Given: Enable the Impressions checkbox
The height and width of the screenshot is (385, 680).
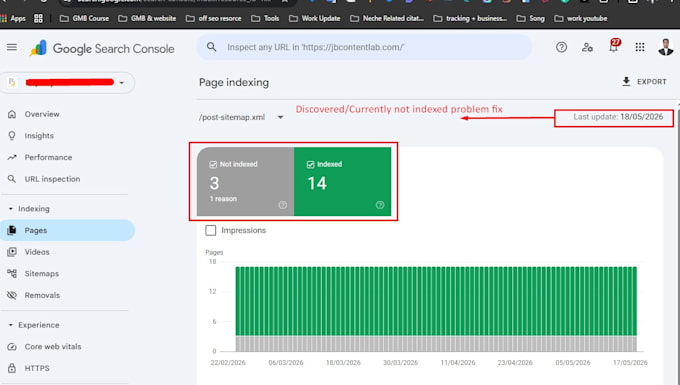Looking at the screenshot, I should click(x=210, y=230).
